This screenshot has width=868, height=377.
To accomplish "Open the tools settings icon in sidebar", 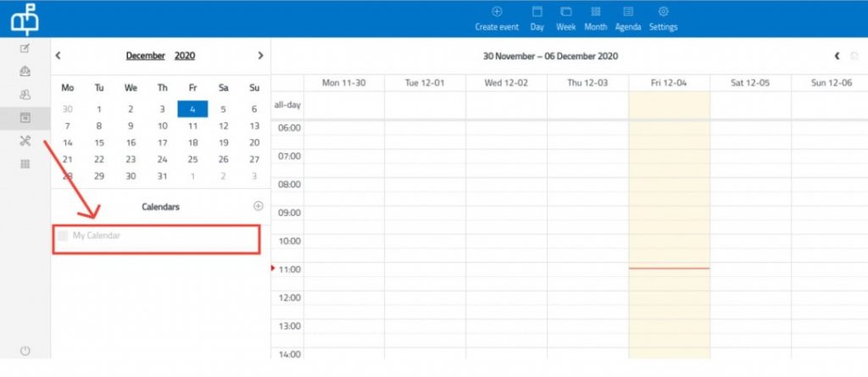I will tap(25, 141).
